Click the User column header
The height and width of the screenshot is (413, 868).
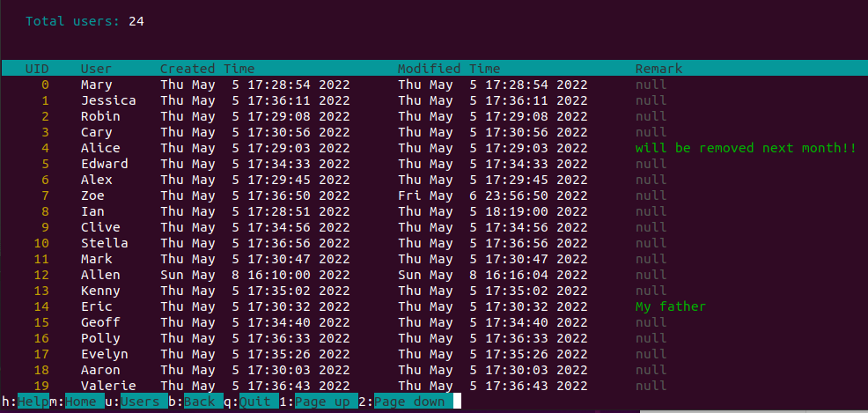point(96,69)
